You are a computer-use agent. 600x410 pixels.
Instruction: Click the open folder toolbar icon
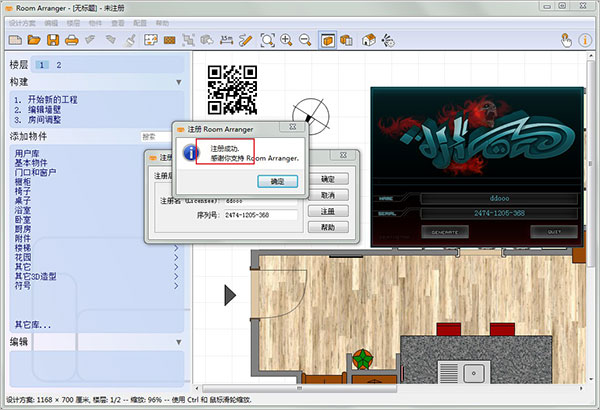(33, 40)
